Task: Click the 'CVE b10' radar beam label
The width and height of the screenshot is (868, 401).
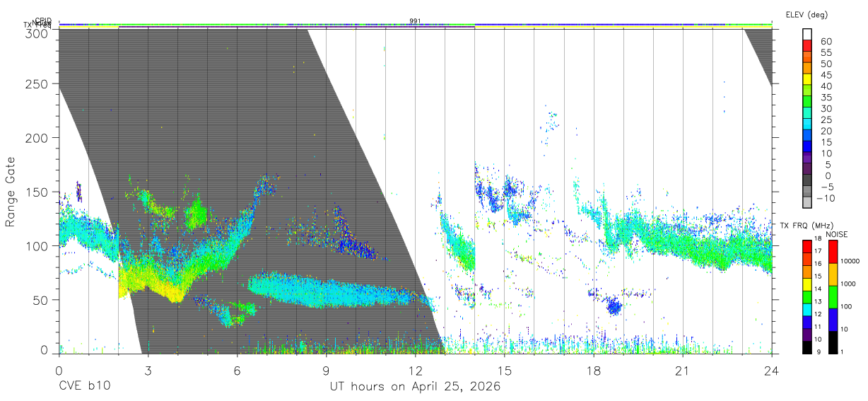Action: pos(84,387)
